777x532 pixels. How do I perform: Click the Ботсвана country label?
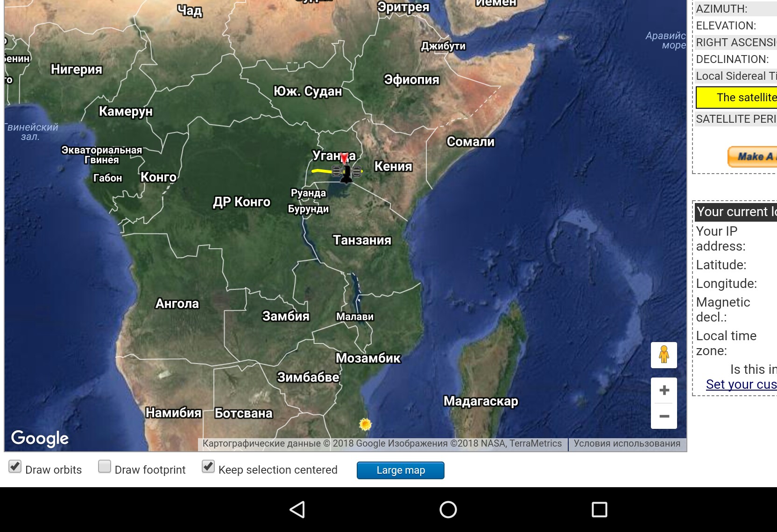[243, 413]
